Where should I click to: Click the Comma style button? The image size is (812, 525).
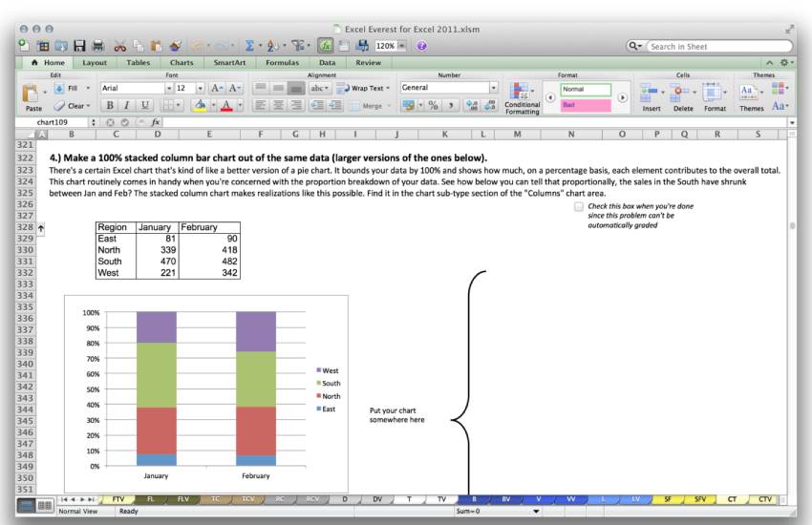[x=451, y=106]
